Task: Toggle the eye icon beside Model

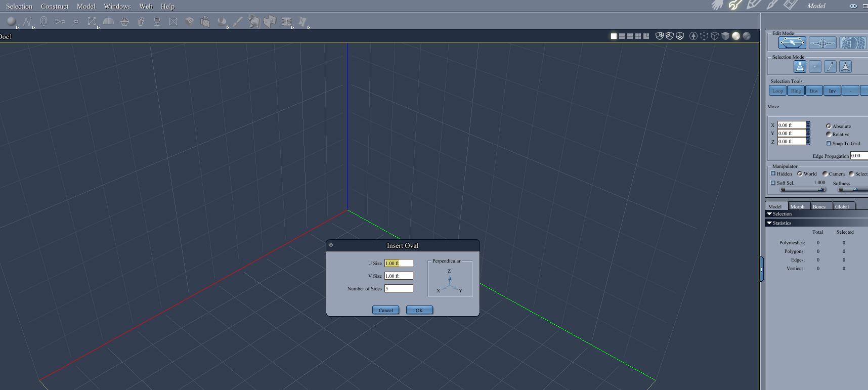Action: [x=853, y=6]
